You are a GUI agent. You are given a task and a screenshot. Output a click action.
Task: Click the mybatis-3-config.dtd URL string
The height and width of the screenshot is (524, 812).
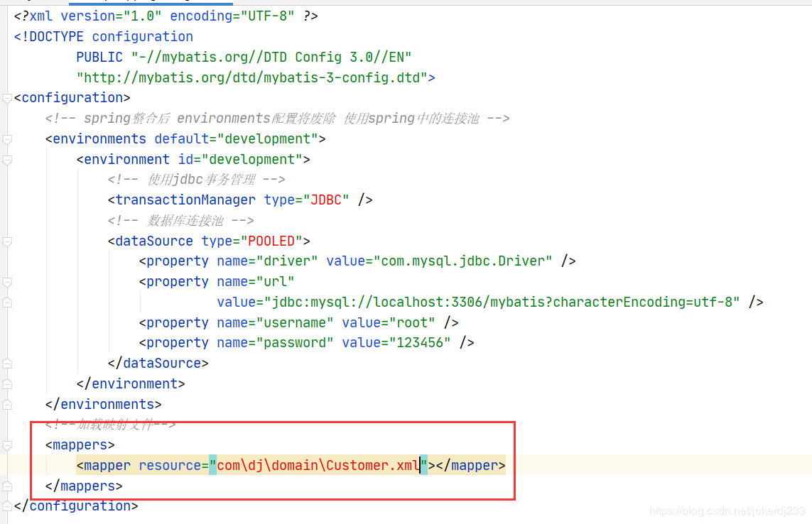click(x=252, y=77)
